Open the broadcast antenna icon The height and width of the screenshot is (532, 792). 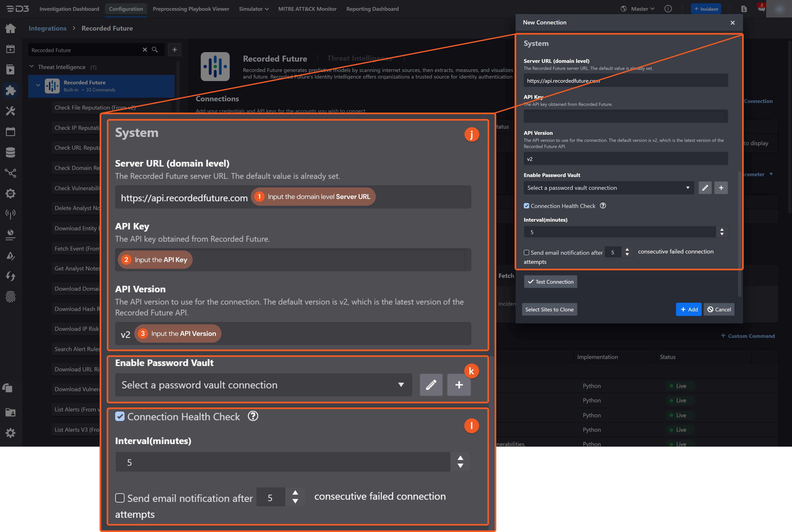coord(11,214)
